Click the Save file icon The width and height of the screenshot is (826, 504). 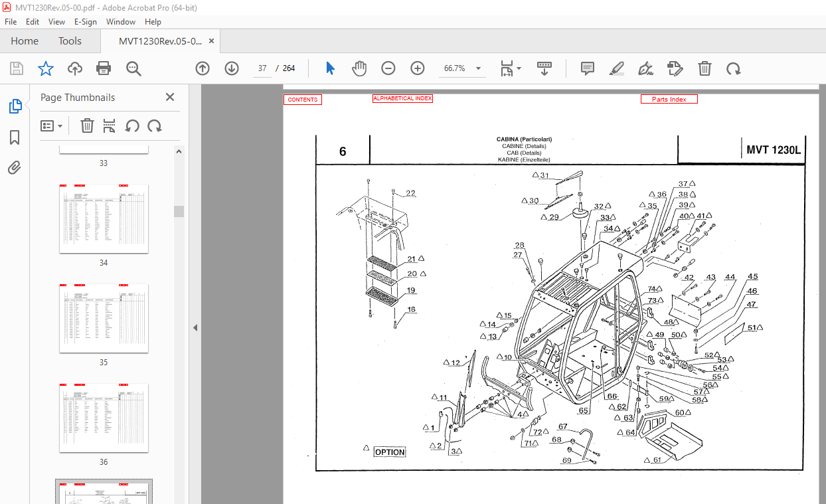(17, 68)
